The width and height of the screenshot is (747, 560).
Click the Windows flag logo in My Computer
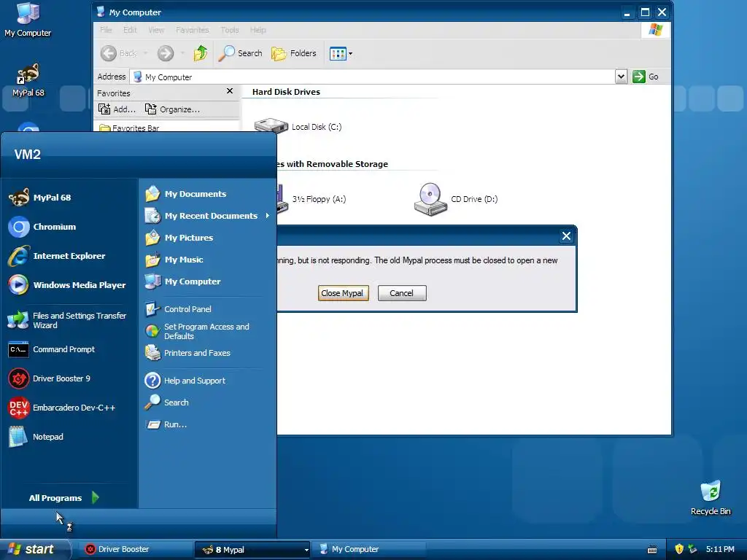coord(656,29)
